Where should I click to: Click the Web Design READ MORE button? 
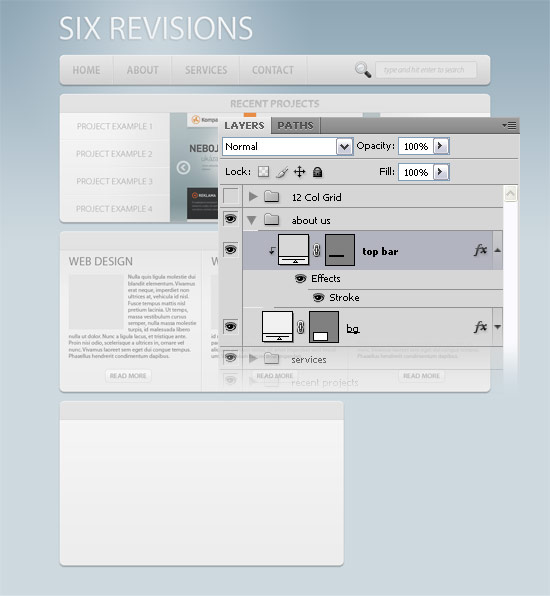coord(128,376)
